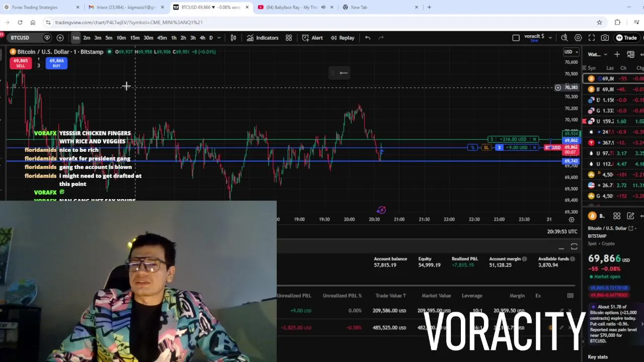This screenshot has width=644, height=362.
Task: Open the details panel grid view icon
Action: coord(617,216)
